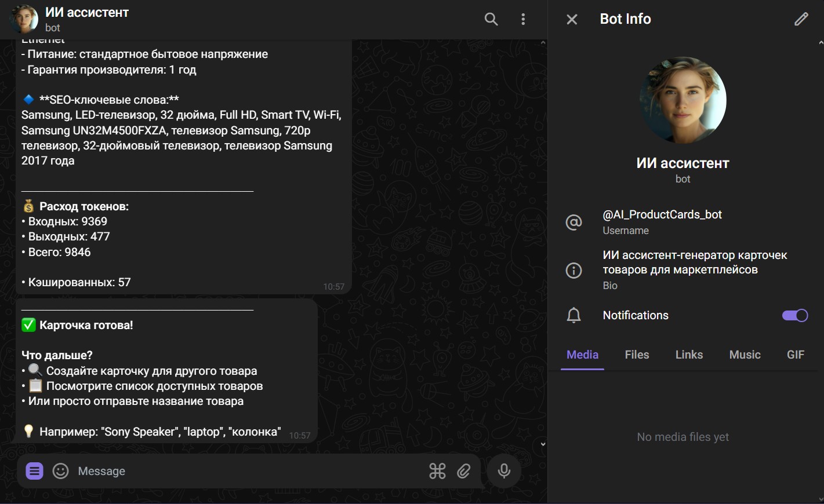The image size is (824, 504).
Task: Copy the @AI_ProductCards_bot username
Action: [662, 214]
